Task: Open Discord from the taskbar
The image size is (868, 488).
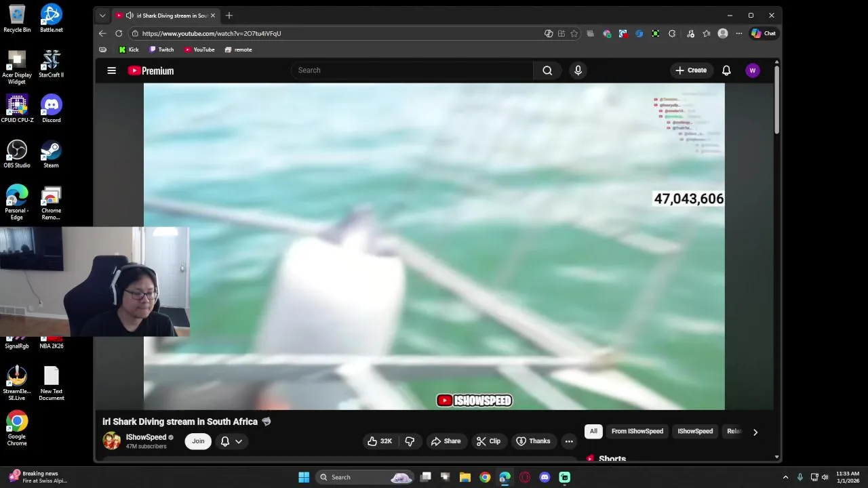Action: click(545, 477)
